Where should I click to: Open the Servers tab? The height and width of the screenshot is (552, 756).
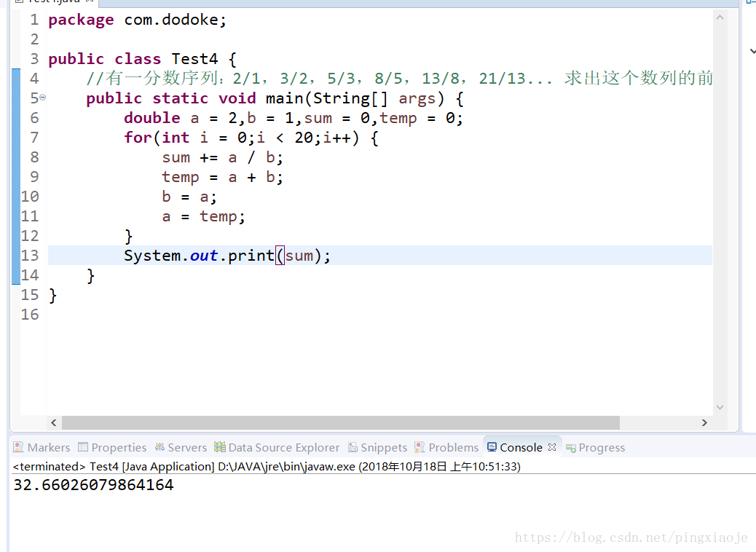(181, 447)
